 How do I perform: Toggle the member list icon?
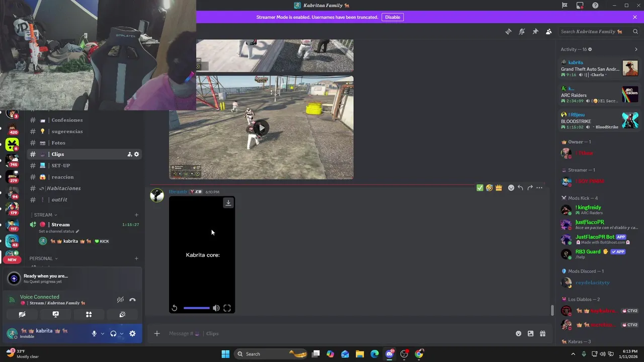548,31
